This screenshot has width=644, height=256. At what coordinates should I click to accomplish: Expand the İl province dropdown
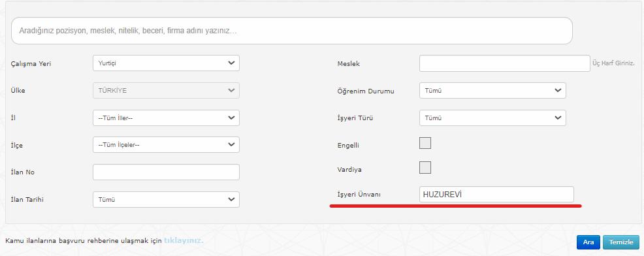click(166, 118)
